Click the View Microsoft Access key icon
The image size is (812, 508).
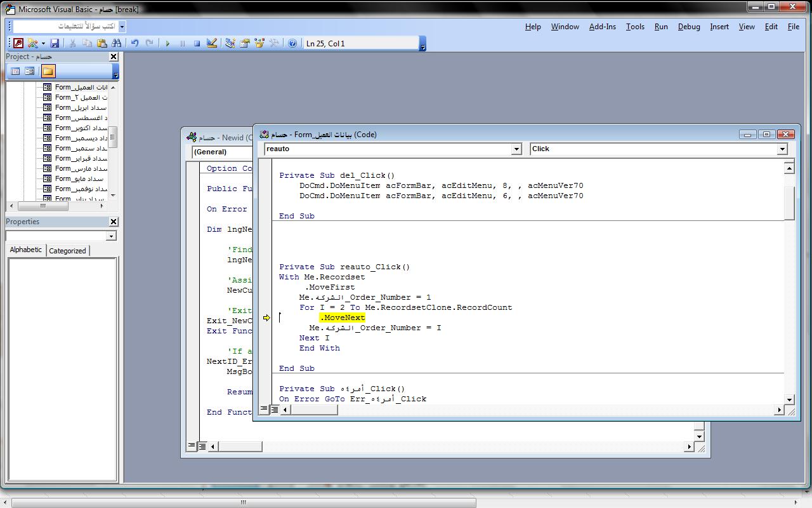pyautogui.click(x=18, y=43)
